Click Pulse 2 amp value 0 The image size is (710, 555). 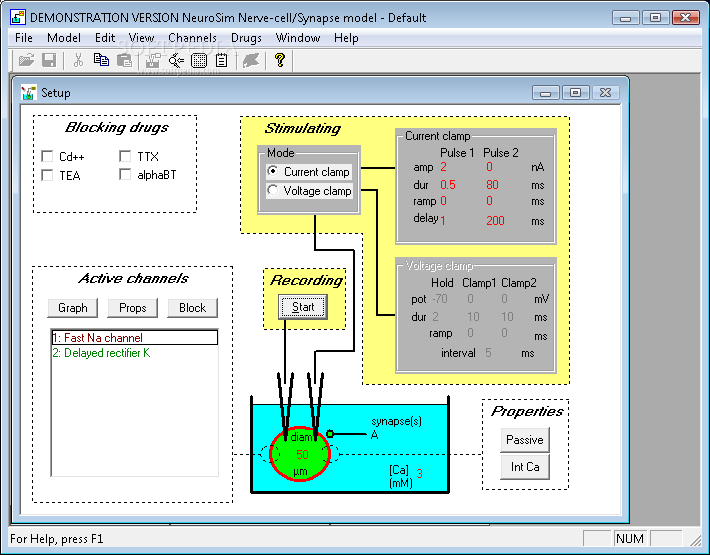489,167
